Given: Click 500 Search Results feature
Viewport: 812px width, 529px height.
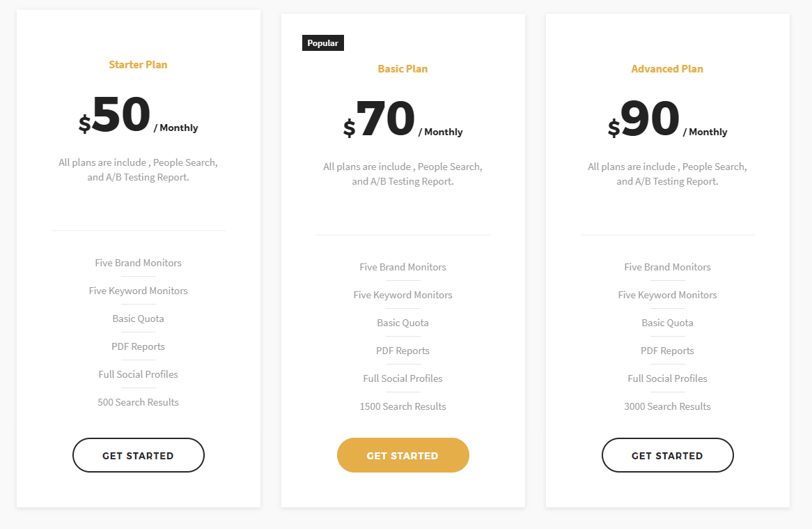Looking at the screenshot, I should tap(138, 402).
